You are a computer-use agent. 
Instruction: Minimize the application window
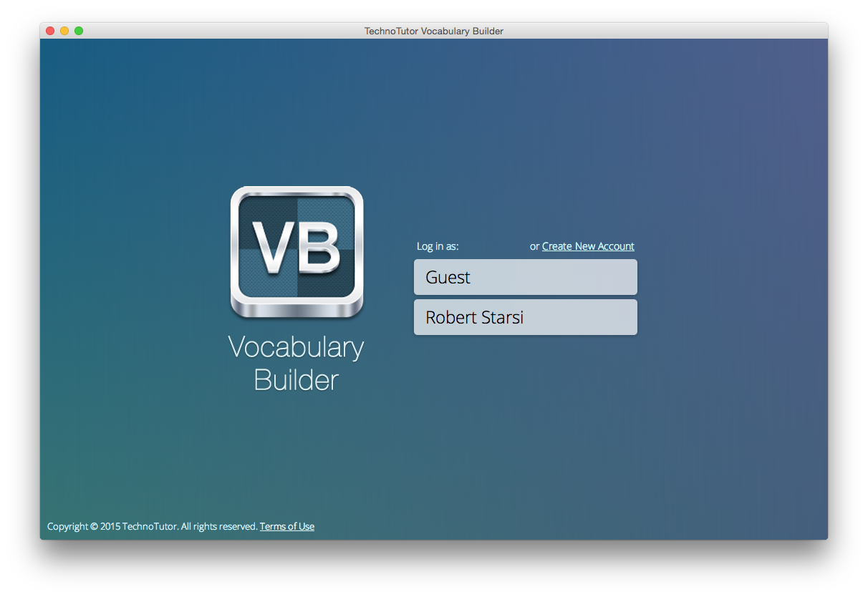point(64,31)
